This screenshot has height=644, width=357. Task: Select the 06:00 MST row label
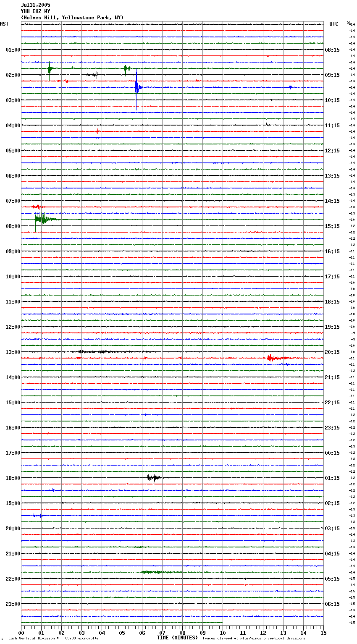pos(13,176)
